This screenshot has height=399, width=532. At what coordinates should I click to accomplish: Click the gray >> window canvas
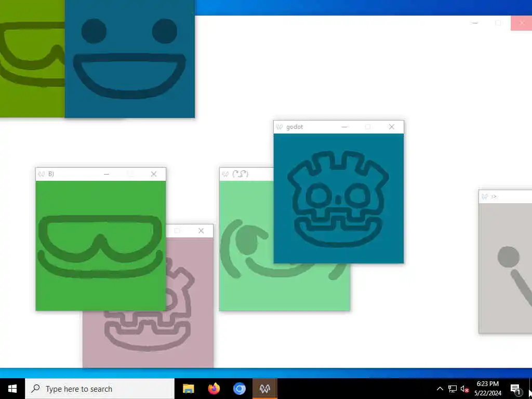coord(505,268)
